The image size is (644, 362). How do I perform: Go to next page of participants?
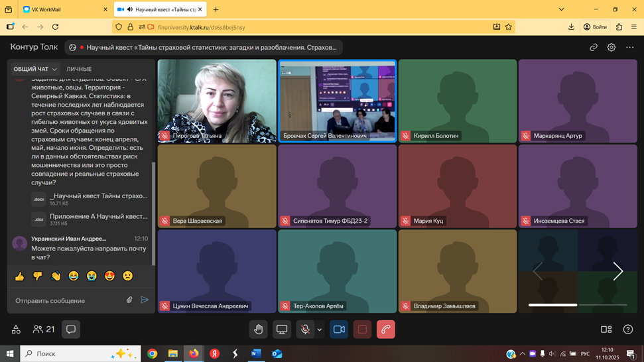pos(617,271)
